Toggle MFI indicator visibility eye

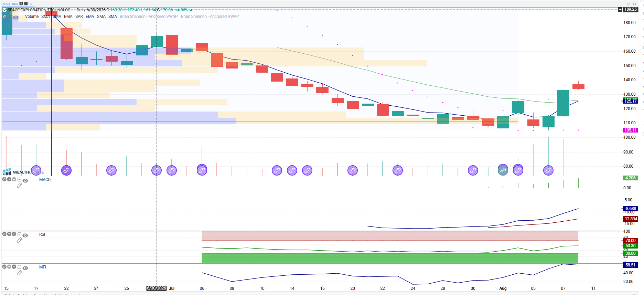pos(25,268)
